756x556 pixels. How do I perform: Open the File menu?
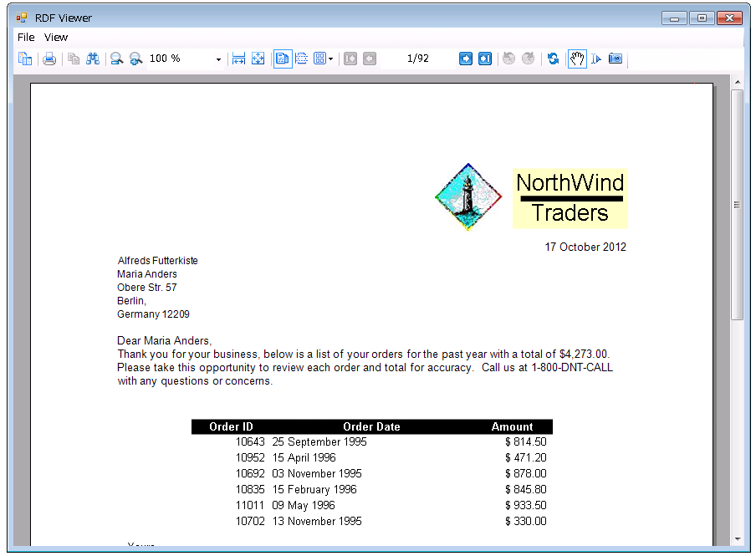[26, 37]
